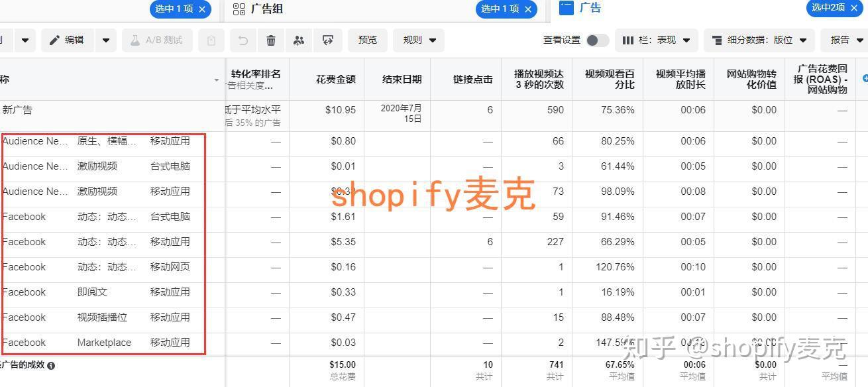Click the 00:01 average play time cell
This screenshot has height=387, width=868.
click(x=692, y=292)
